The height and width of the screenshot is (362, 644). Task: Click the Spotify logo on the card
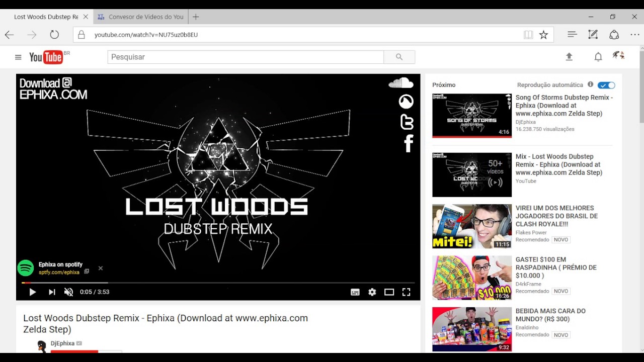(x=26, y=268)
